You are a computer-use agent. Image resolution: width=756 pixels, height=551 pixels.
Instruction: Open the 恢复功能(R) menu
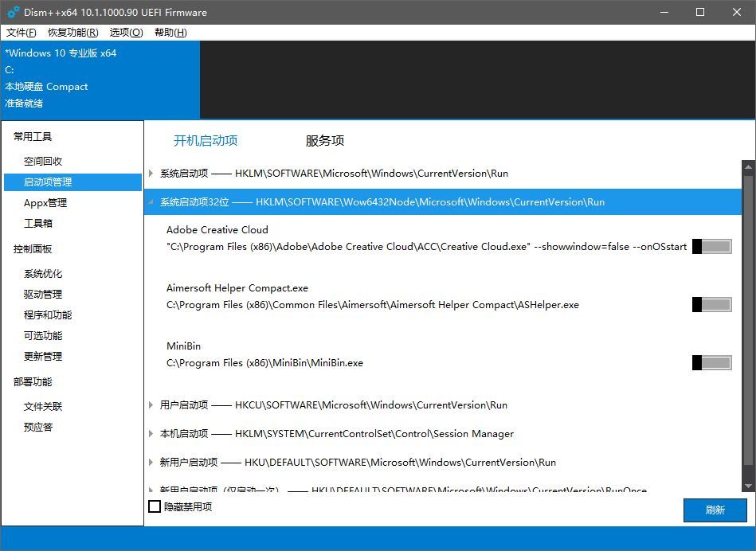click(x=73, y=33)
